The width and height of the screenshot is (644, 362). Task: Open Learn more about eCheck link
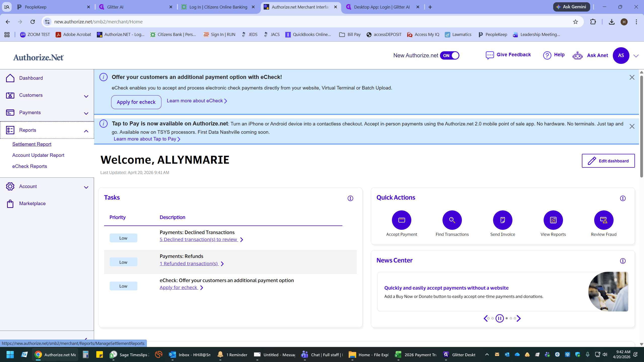point(197,101)
